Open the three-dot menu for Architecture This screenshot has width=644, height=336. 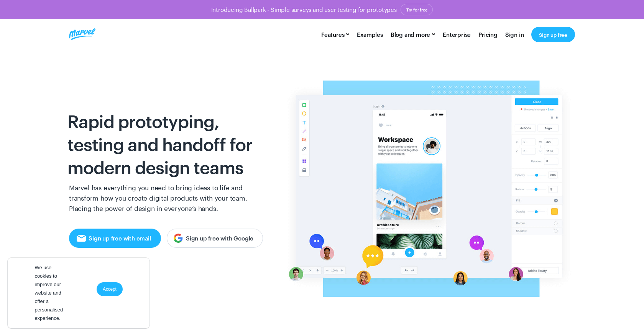439,226
